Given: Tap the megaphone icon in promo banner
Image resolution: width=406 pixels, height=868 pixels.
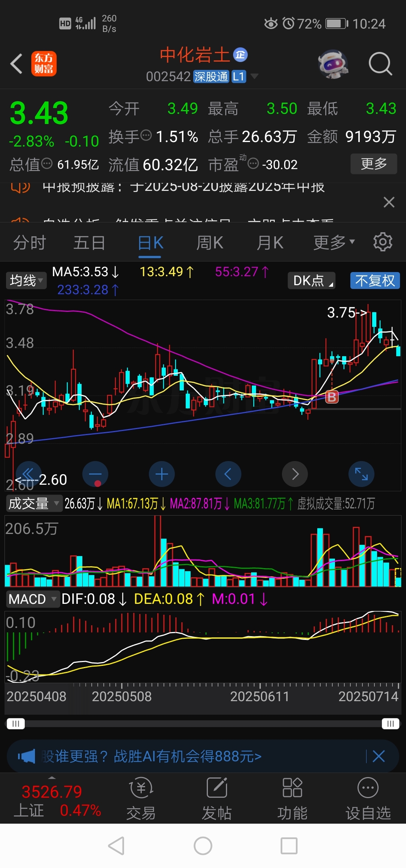Looking at the screenshot, I should click(x=26, y=756).
